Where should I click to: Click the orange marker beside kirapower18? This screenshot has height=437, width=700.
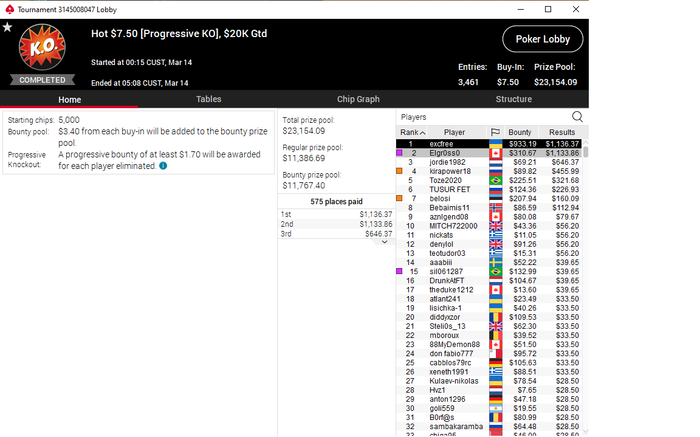coord(400,171)
